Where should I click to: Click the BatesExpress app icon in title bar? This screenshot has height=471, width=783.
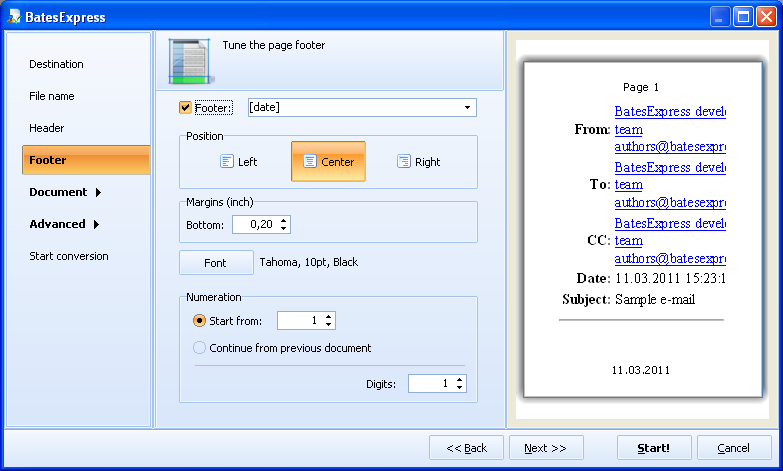click(x=14, y=17)
